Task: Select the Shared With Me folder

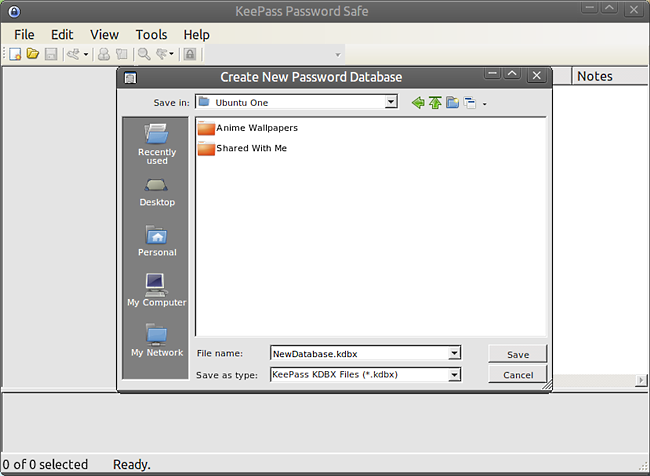Action: tap(242, 148)
